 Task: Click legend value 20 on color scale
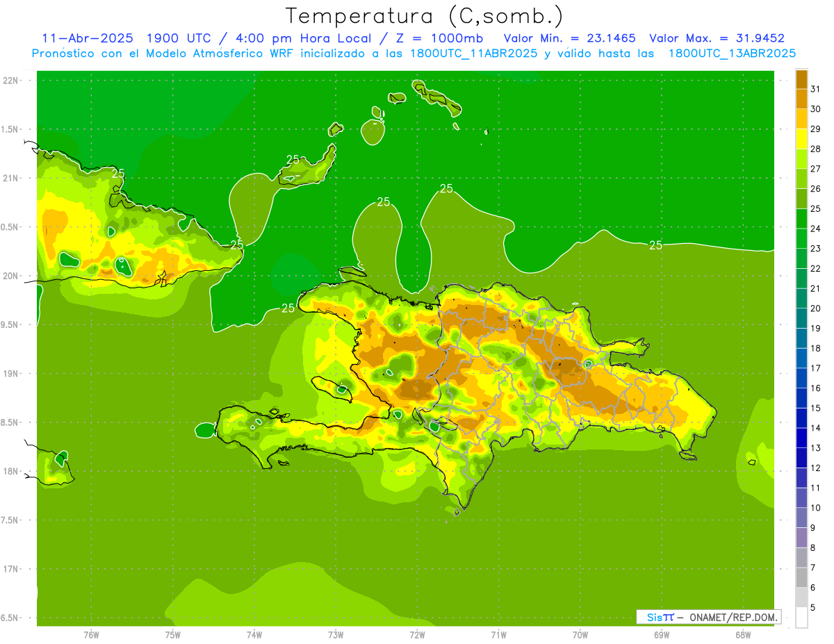(816, 308)
